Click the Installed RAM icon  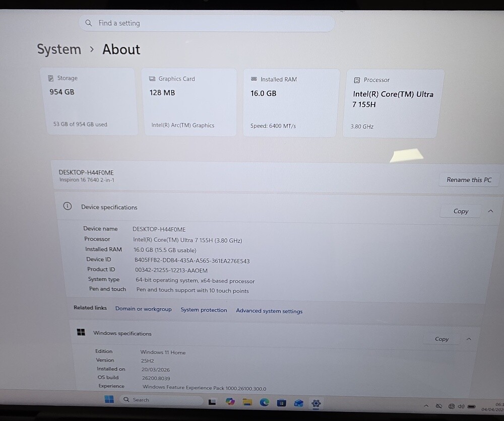254,79
